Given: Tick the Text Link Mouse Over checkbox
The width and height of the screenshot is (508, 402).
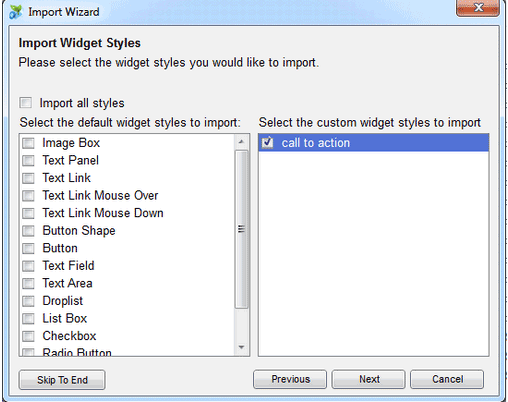Looking at the screenshot, I should click(28, 196).
